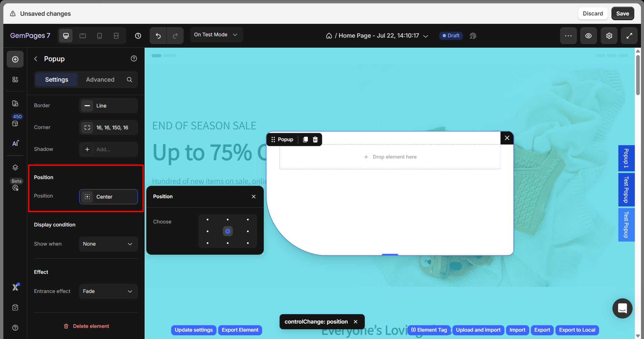The image size is (644, 339).
Task: Dismiss the controlChange: position toast
Action: pyautogui.click(x=355, y=322)
